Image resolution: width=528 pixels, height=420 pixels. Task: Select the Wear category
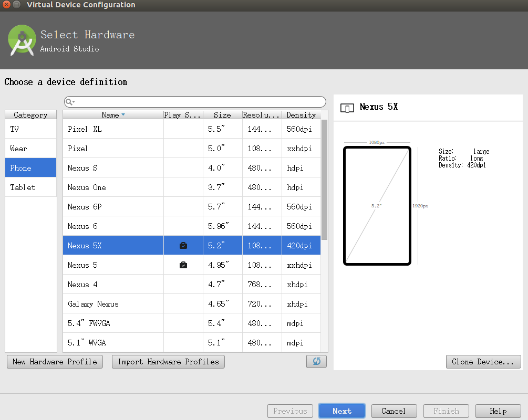click(30, 149)
